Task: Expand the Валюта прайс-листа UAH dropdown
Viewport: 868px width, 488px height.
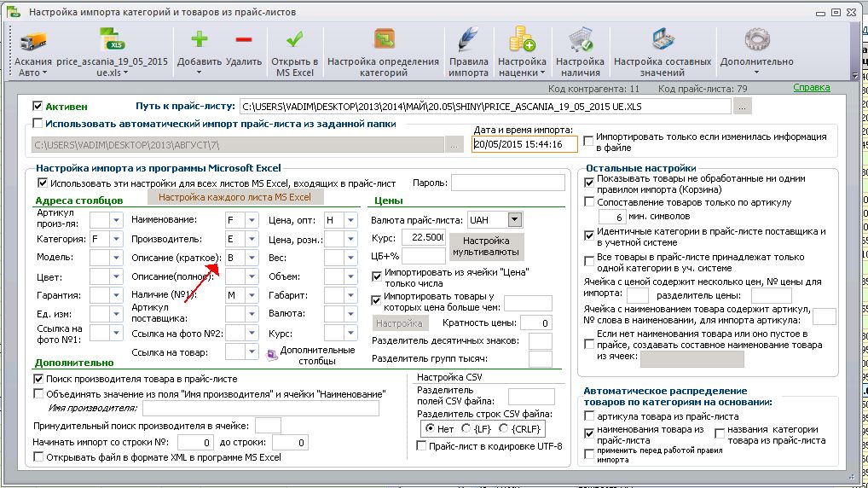Action: (x=515, y=220)
